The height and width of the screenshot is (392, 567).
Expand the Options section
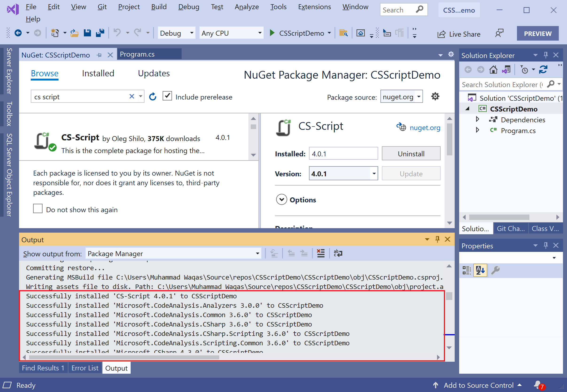tap(282, 200)
